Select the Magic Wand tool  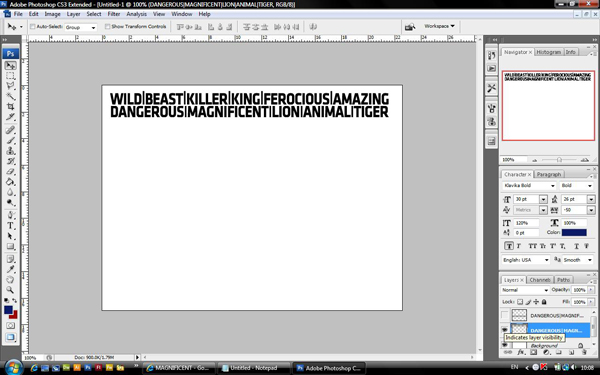coord(10,96)
